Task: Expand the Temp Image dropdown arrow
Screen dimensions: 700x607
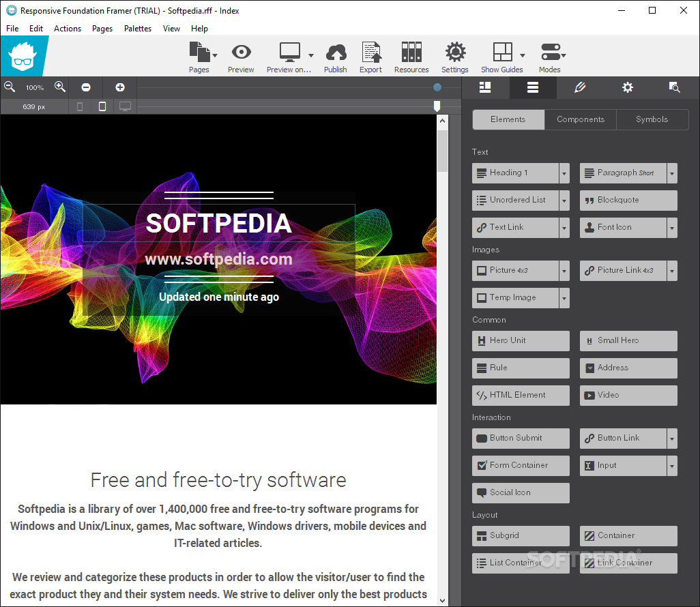Action: (x=564, y=298)
